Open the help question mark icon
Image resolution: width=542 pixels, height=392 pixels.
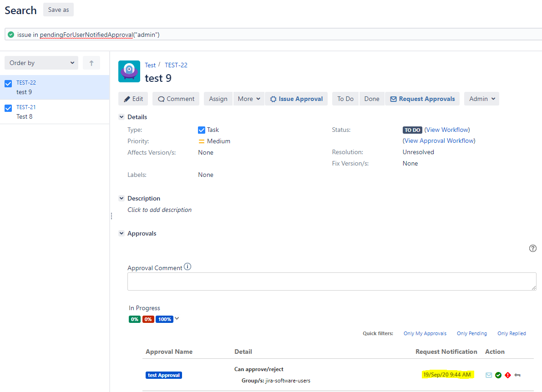click(533, 248)
